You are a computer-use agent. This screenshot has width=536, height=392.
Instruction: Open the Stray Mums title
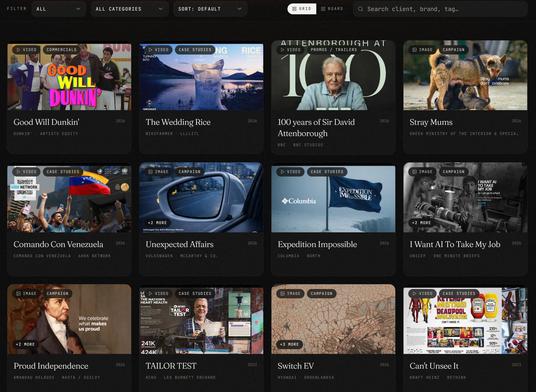point(431,122)
